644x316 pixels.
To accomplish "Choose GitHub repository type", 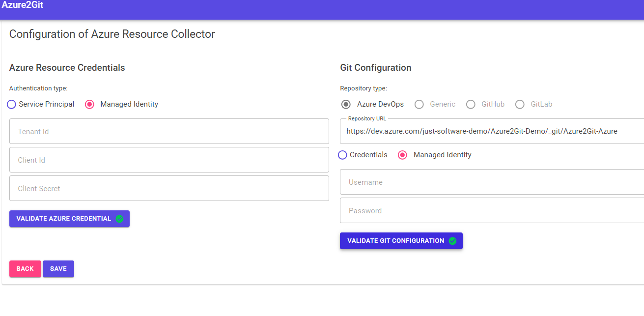I will (x=471, y=104).
